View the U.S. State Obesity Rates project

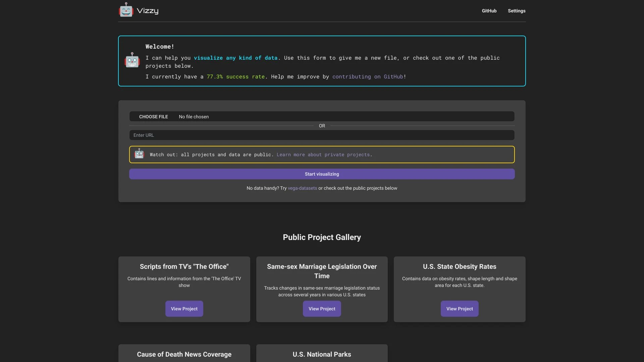[x=460, y=308]
